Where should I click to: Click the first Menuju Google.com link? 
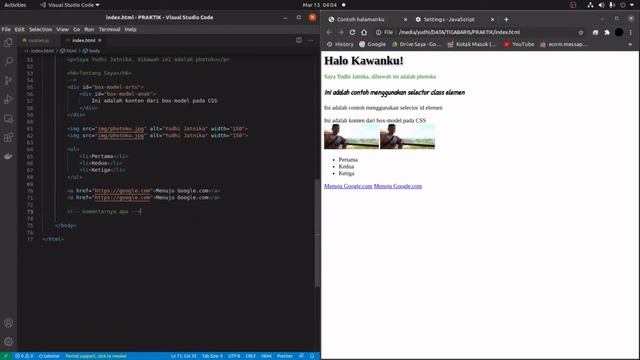tap(348, 186)
